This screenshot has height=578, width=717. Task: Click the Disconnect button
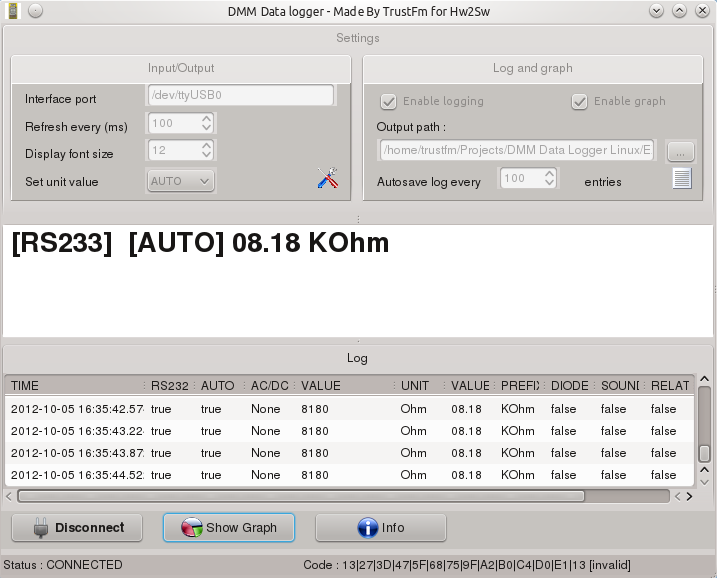pos(77,528)
